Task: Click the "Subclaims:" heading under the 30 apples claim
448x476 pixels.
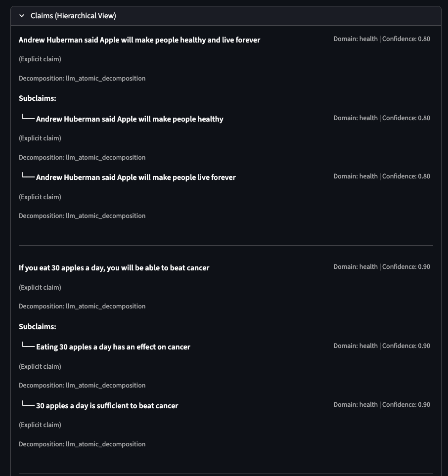Action: click(x=38, y=327)
